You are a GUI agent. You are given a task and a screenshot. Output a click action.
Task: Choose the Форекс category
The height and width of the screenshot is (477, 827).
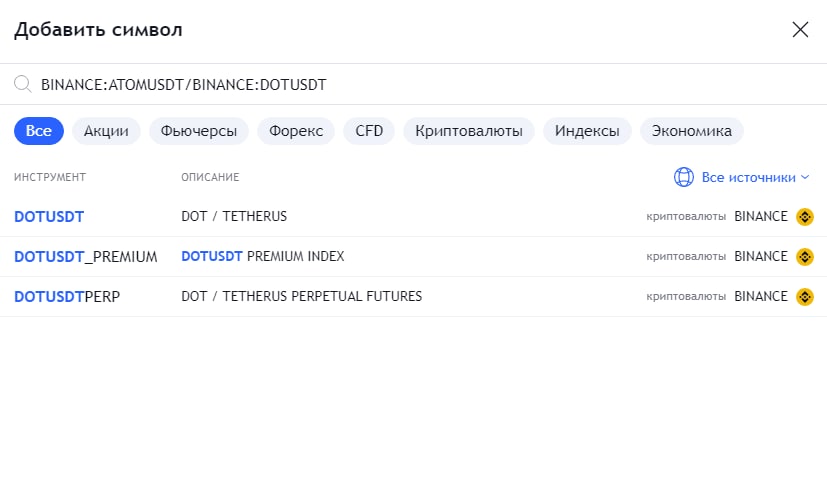(x=296, y=131)
